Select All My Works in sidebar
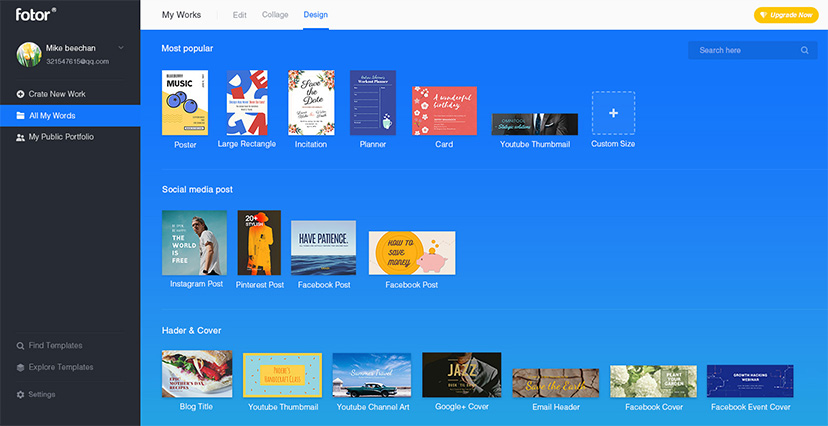 coord(51,116)
